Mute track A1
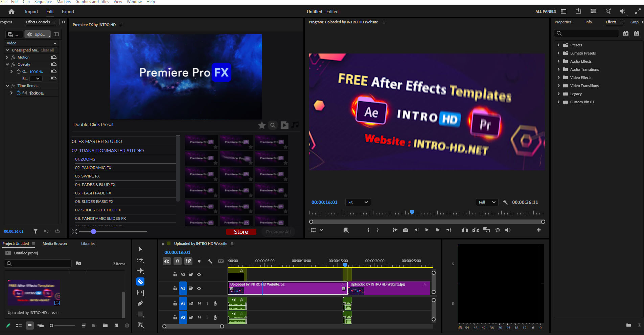Image resolution: width=644 pixels, height=335 pixels. [199, 303]
